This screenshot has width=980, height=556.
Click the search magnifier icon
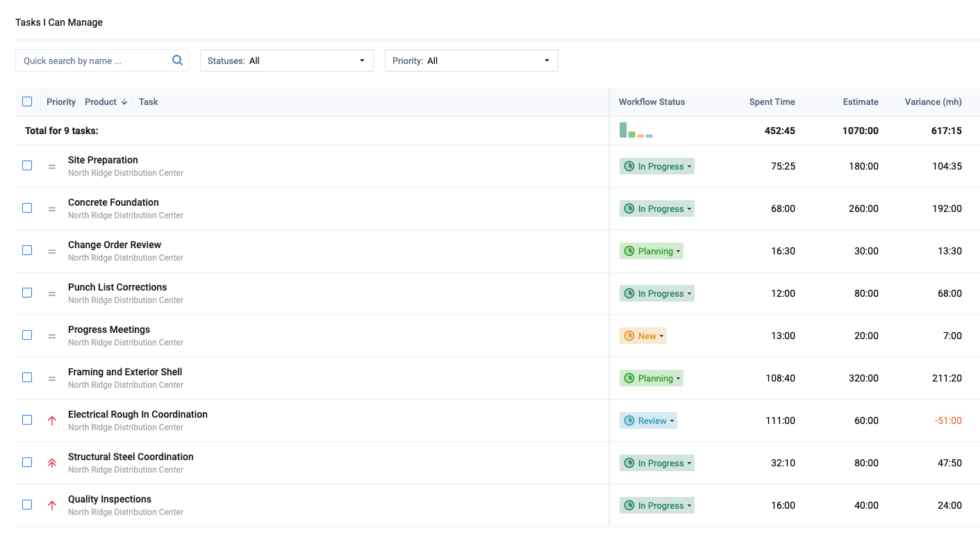[x=177, y=60]
